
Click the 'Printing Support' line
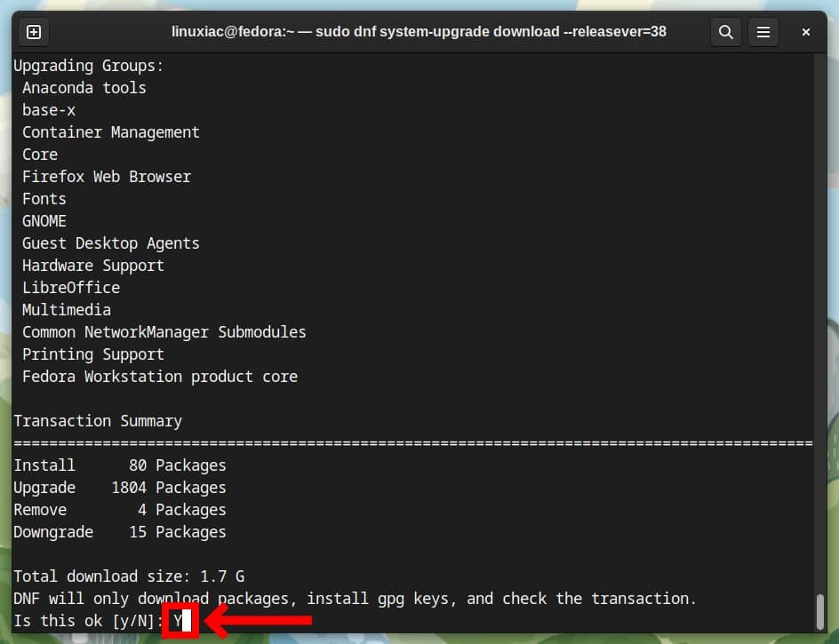[x=93, y=354]
